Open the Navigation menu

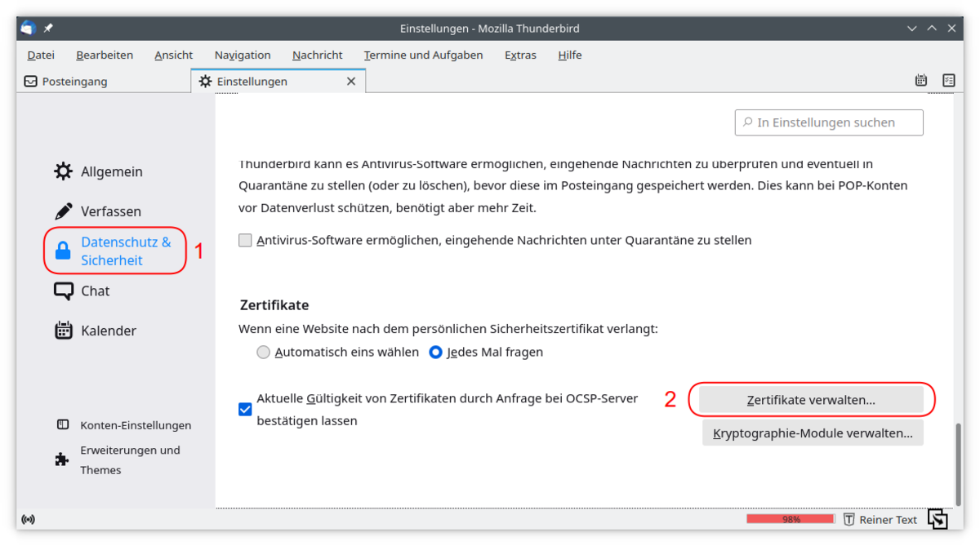[243, 55]
